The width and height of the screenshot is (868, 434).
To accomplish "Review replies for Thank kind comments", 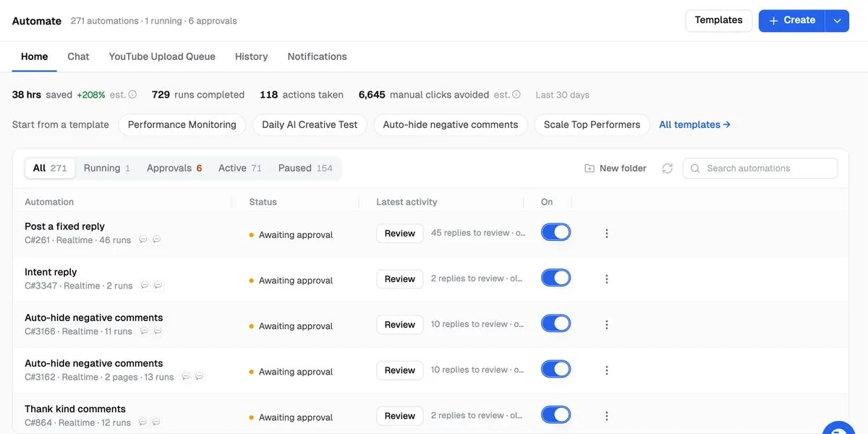I will coord(400,416).
